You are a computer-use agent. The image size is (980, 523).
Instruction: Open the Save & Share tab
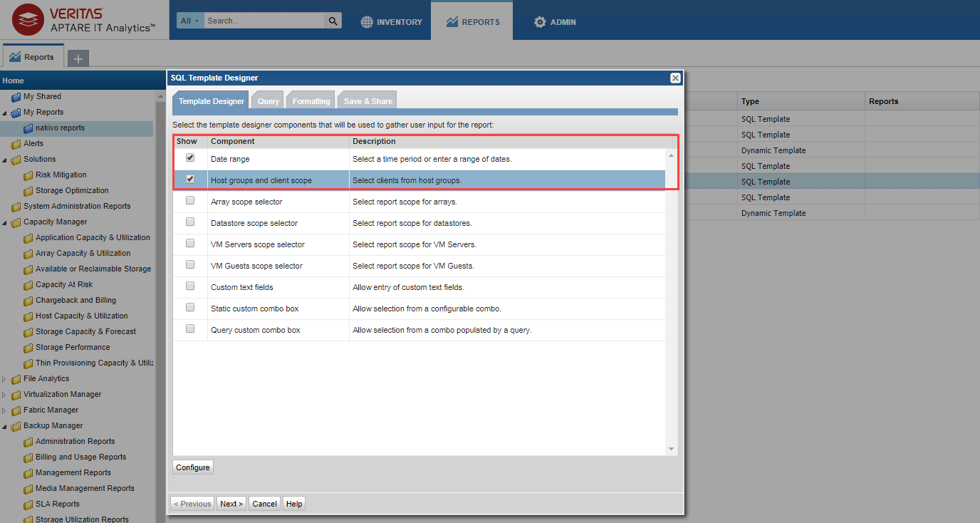[367, 101]
